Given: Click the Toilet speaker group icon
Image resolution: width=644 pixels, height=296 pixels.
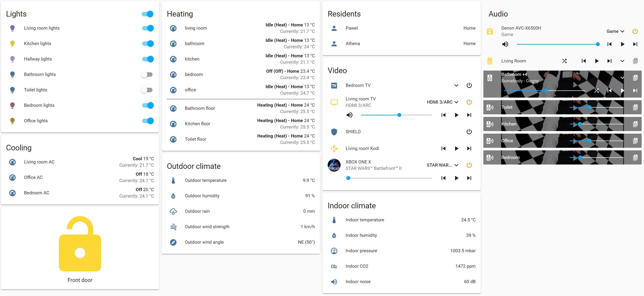Looking at the screenshot, I should pos(635,107).
